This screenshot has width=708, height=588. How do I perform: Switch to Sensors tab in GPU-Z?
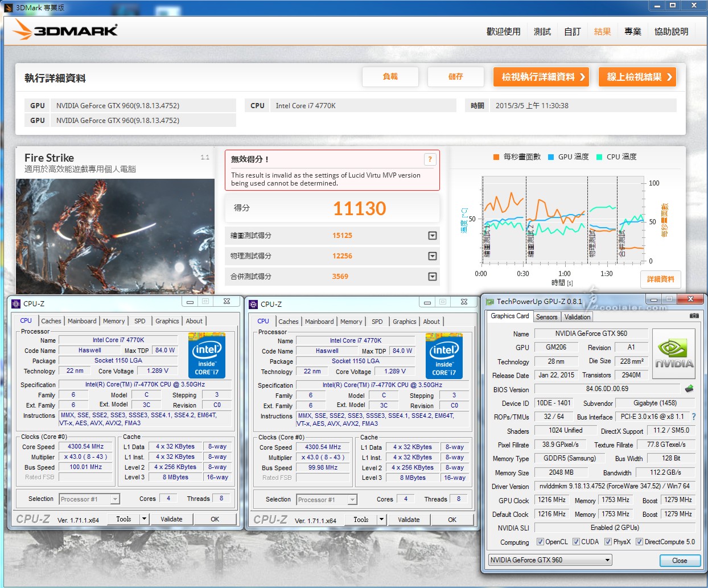click(547, 317)
